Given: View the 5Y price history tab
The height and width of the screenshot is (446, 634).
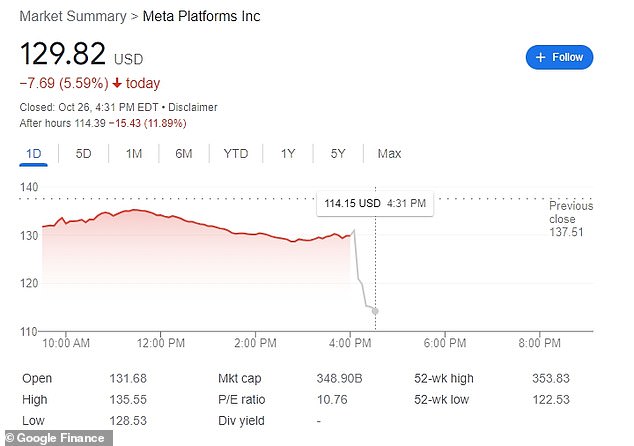Looking at the screenshot, I should (337, 153).
